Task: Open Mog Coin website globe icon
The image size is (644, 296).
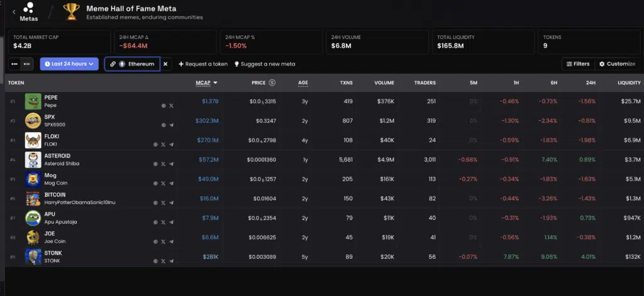Action: [x=156, y=183]
